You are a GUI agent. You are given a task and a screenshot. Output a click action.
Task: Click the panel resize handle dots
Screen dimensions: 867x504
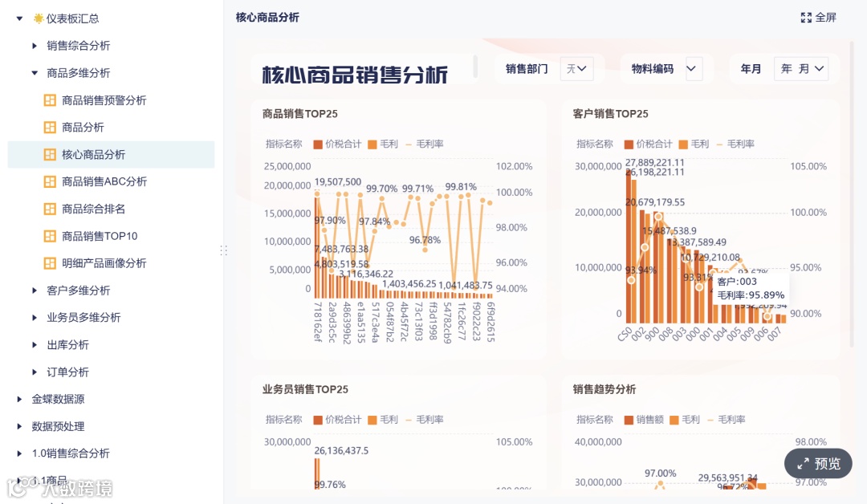pyautogui.click(x=223, y=250)
